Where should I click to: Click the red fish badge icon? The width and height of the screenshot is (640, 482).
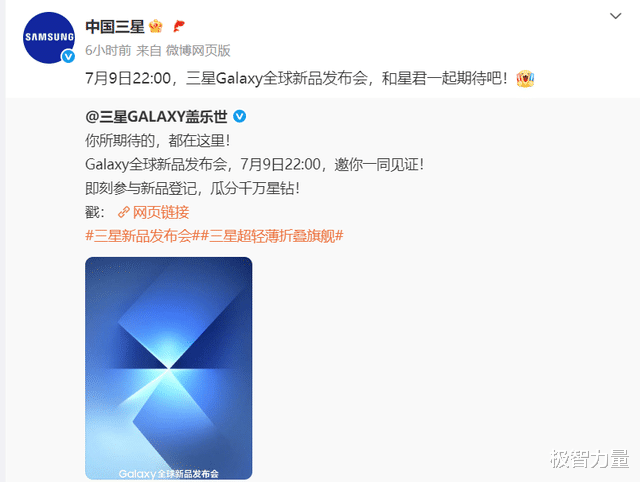pyautogui.click(x=178, y=27)
